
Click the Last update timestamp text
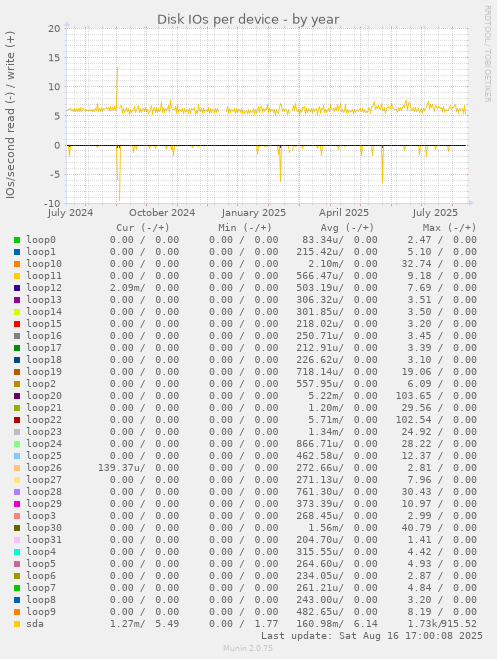(x=372, y=636)
